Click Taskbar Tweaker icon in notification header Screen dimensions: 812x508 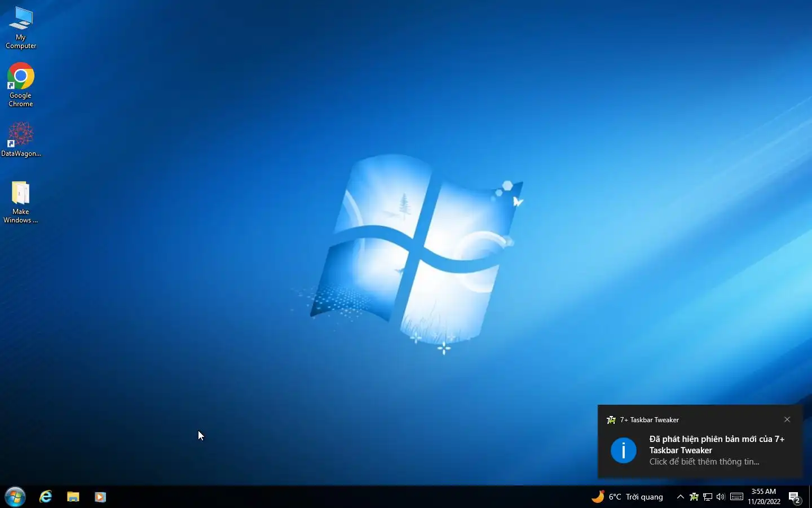[x=611, y=420]
